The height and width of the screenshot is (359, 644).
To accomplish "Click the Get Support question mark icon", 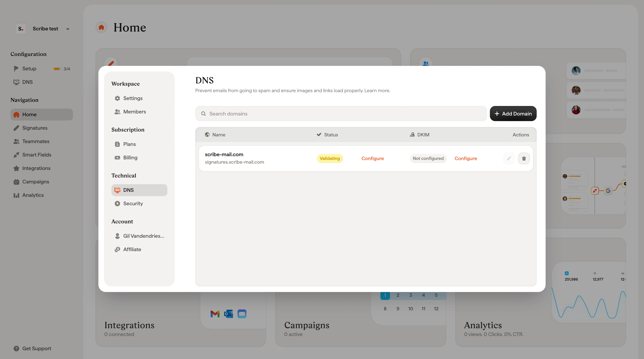I will 16,349.
